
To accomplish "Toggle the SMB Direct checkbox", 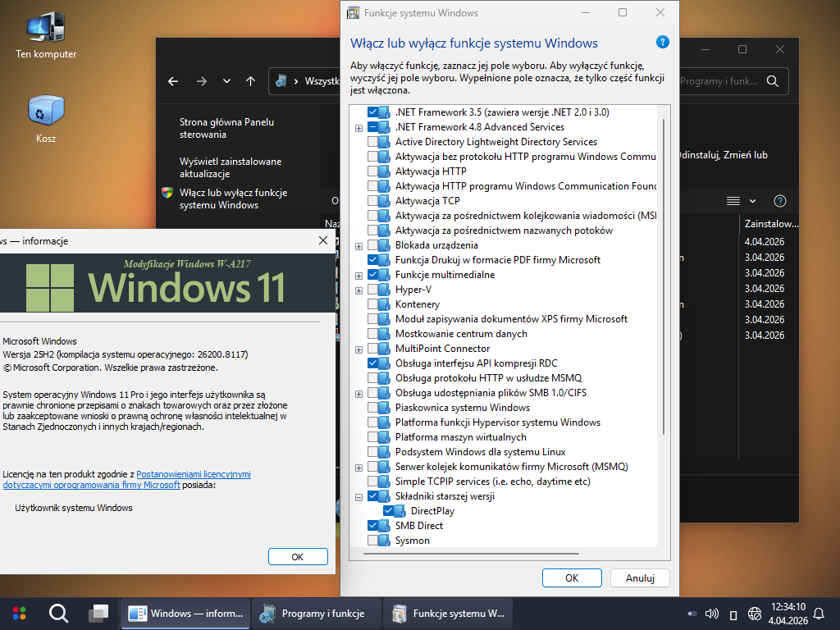I will click(x=373, y=526).
